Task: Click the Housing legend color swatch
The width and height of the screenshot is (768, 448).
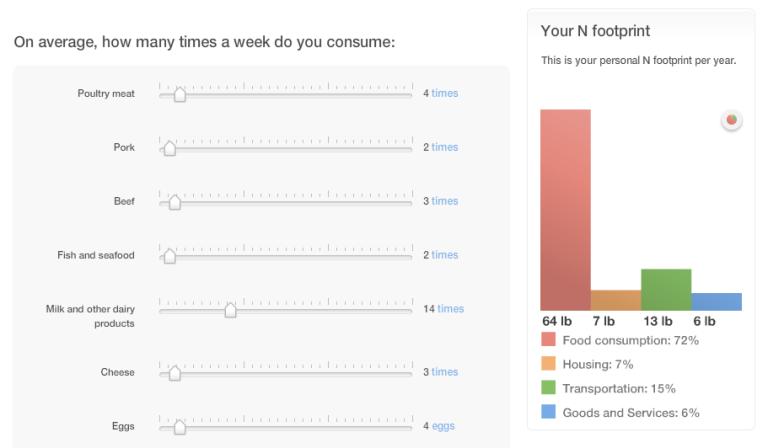Action: [548, 364]
